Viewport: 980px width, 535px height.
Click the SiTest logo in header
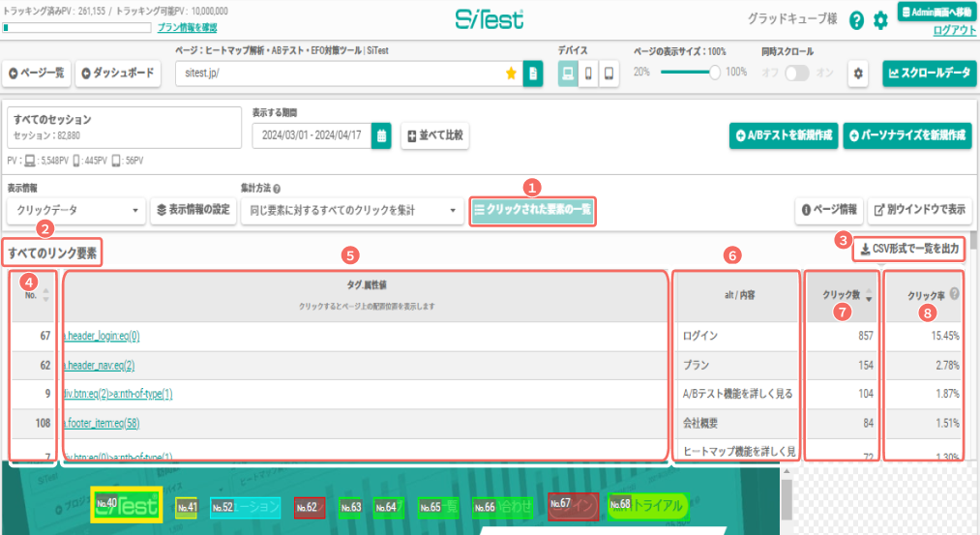(490, 19)
